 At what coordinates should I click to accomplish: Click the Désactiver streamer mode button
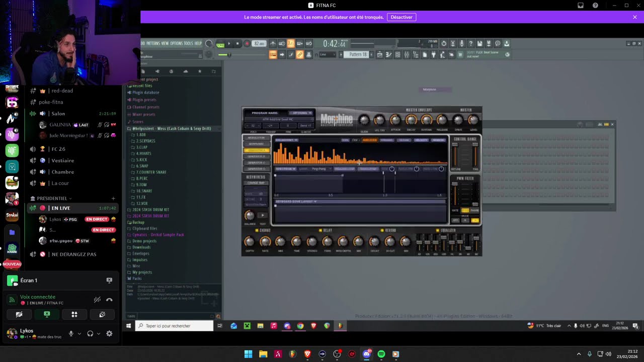[x=401, y=17]
